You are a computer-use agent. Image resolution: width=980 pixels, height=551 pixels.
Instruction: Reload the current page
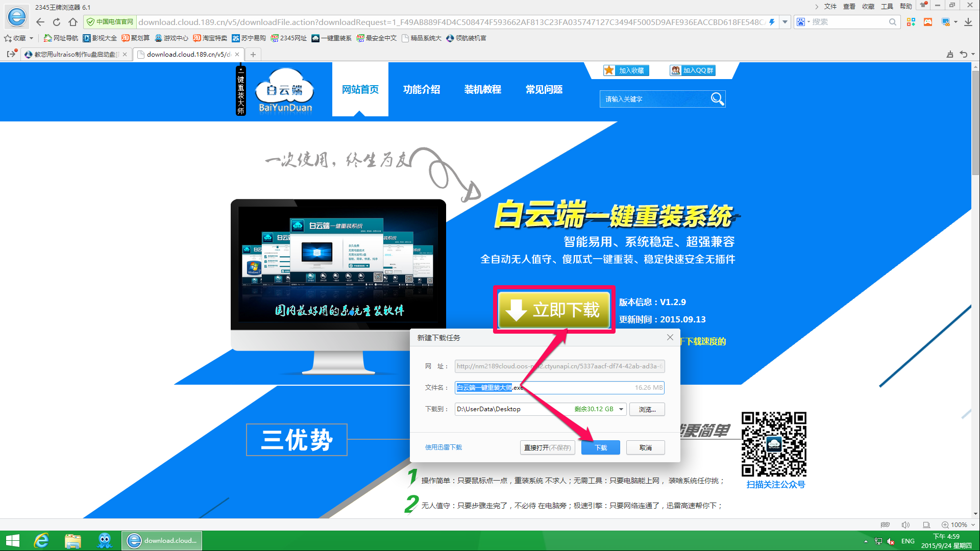click(57, 22)
